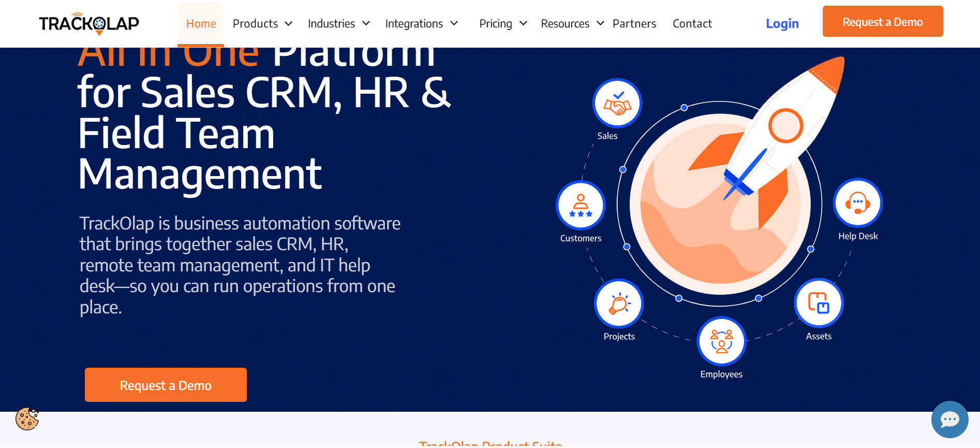Open the Pricing menu item
This screenshot has width=980, height=448.
[x=495, y=24]
